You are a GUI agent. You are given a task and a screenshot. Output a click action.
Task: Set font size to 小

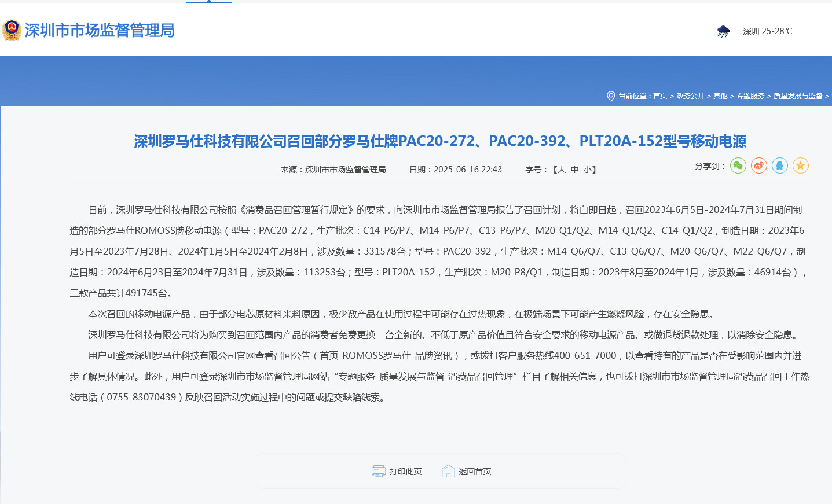click(588, 170)
